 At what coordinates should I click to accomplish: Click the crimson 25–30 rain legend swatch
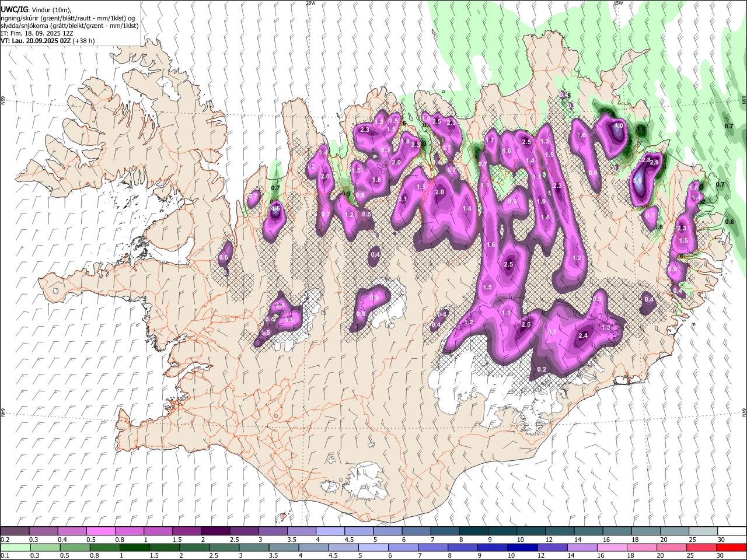701,547
